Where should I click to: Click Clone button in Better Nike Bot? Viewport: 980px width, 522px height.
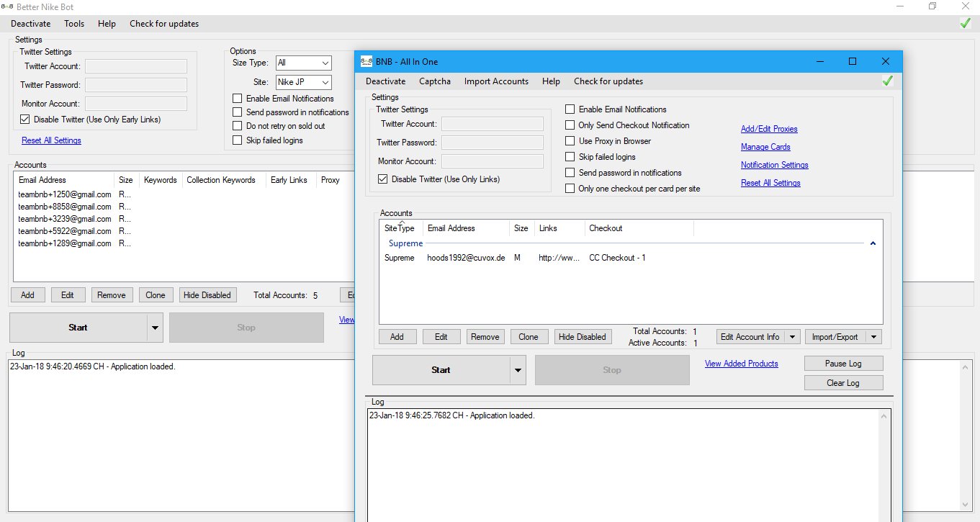pos(156,295)
